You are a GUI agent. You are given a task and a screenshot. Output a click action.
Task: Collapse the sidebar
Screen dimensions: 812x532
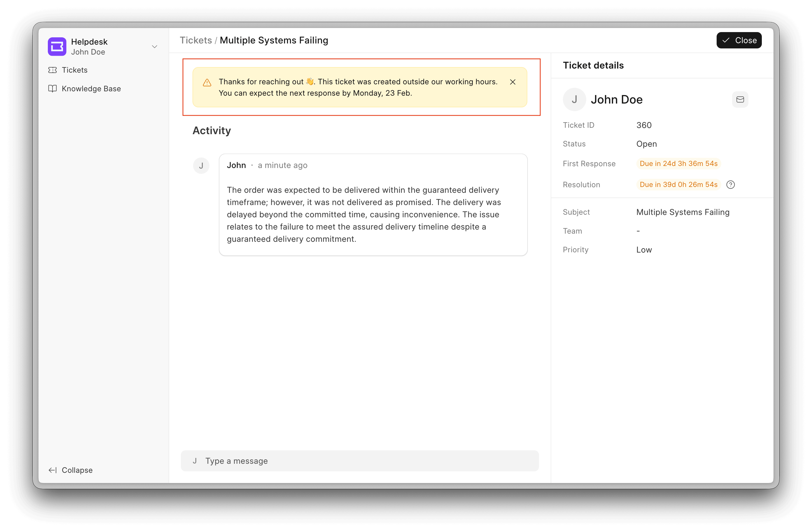(x=77, y=470)
